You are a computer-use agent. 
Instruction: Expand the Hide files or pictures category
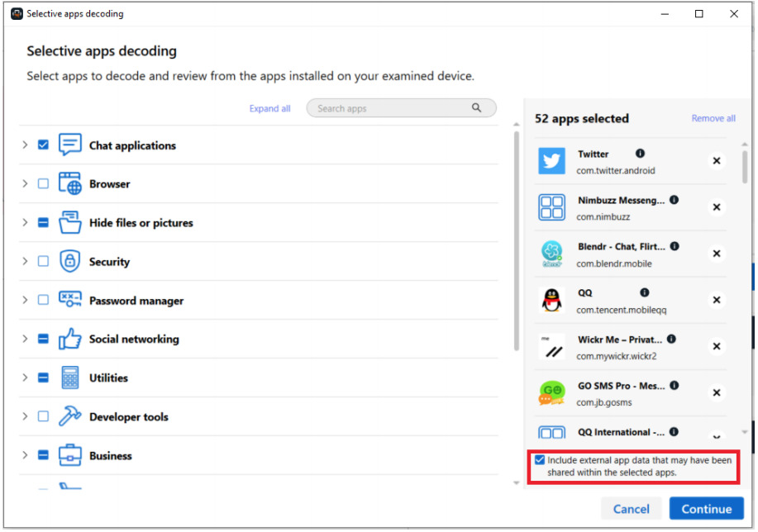[x=25, y=223]
